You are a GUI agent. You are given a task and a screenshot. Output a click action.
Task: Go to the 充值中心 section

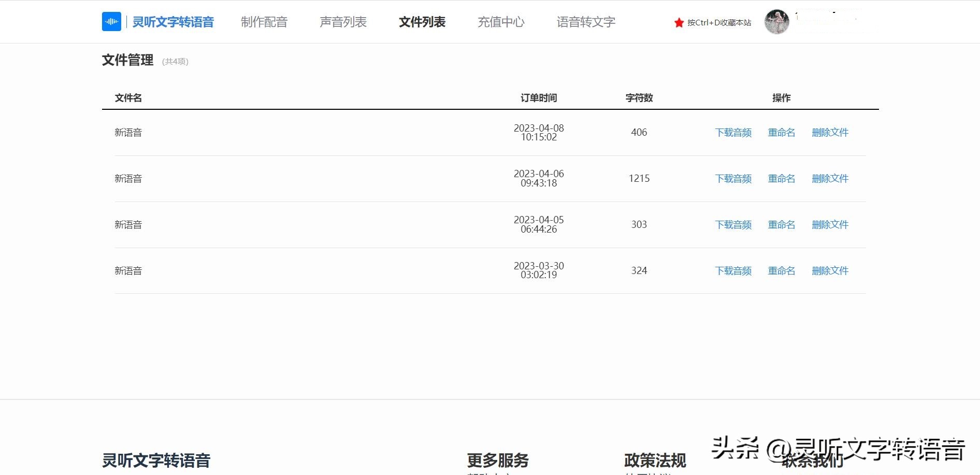pos(500,22)
